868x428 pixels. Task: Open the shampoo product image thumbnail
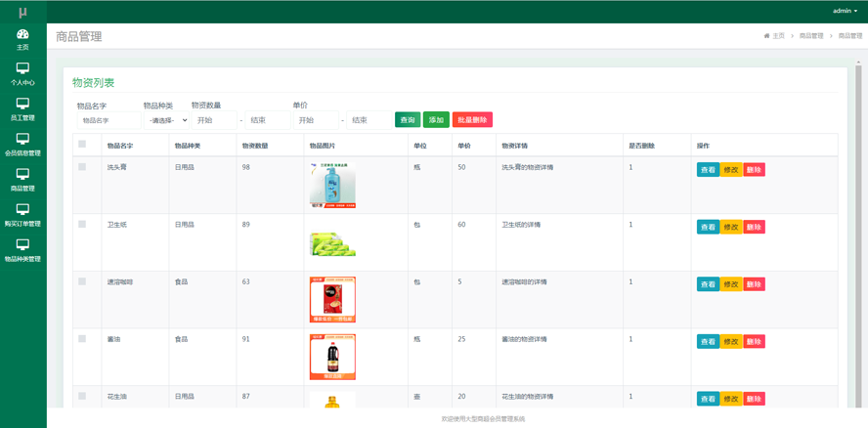click(x=332, y=186)
